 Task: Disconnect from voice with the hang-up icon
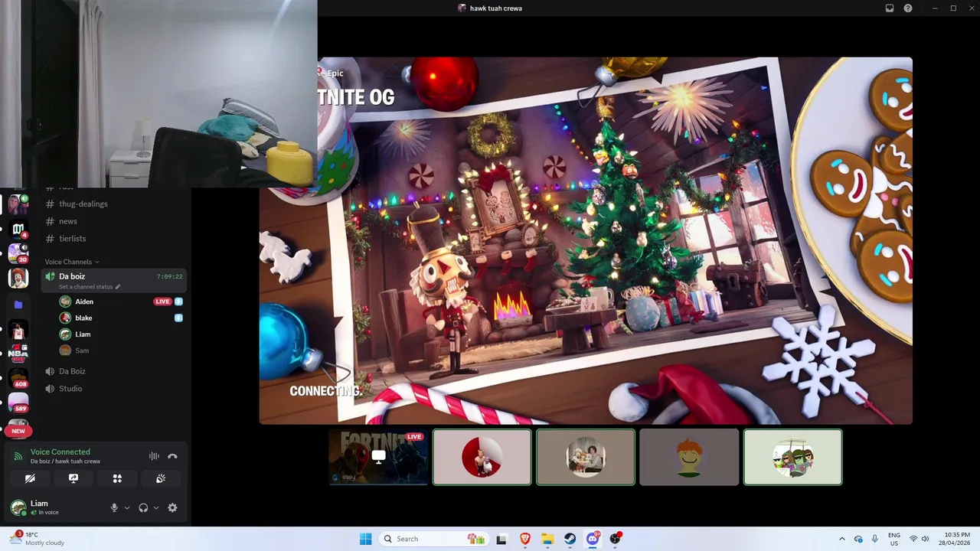pyautogui.click(x=172, y=456)
